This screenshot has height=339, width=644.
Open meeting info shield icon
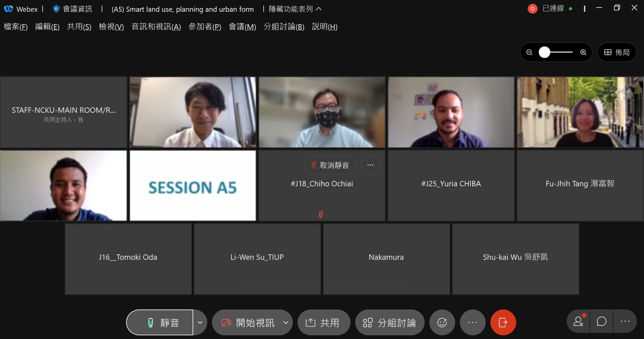click(x=56, y=9)
